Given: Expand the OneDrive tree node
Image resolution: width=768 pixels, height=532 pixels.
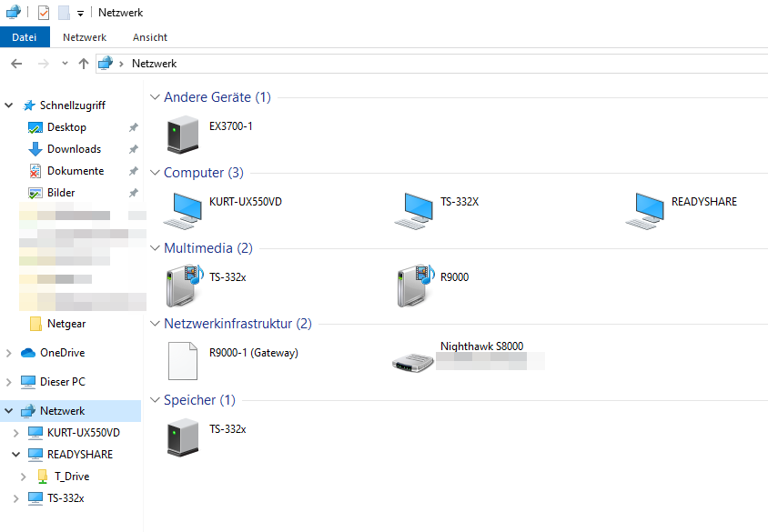Looking at the screenshot, I should click(x=9, y=353).
